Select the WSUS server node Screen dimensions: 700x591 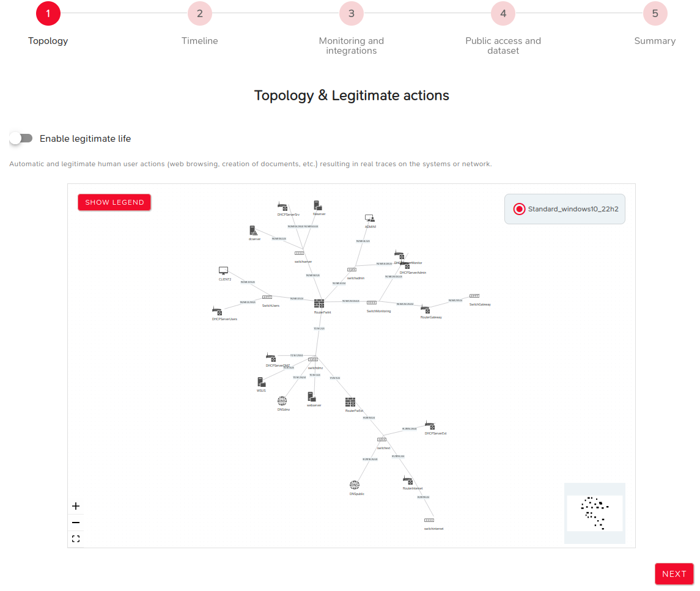[261, 382]
